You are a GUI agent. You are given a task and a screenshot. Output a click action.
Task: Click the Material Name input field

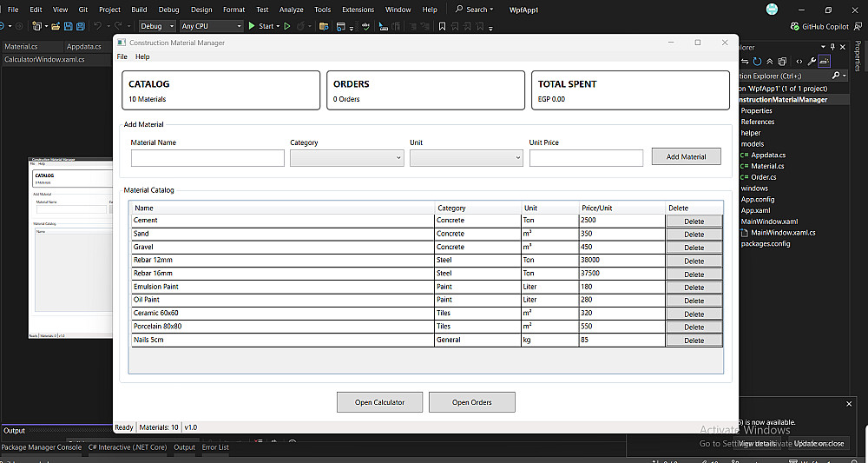(x=207, y=158)
